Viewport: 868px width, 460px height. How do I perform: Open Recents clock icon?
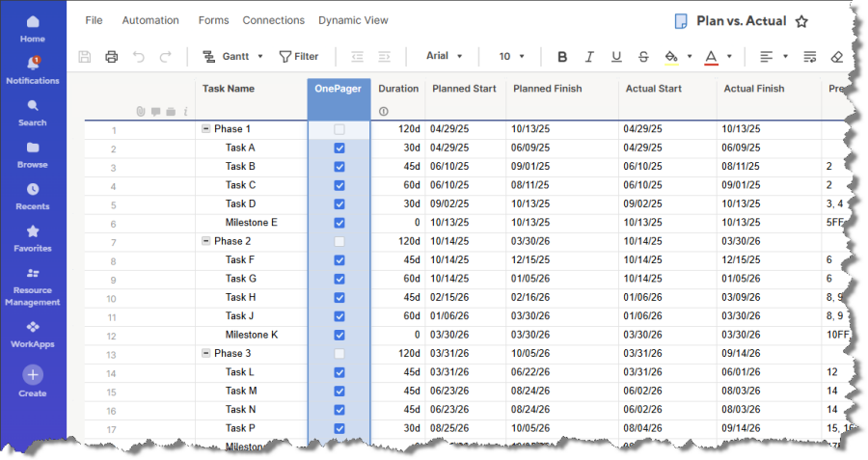[x=33, y=189]
